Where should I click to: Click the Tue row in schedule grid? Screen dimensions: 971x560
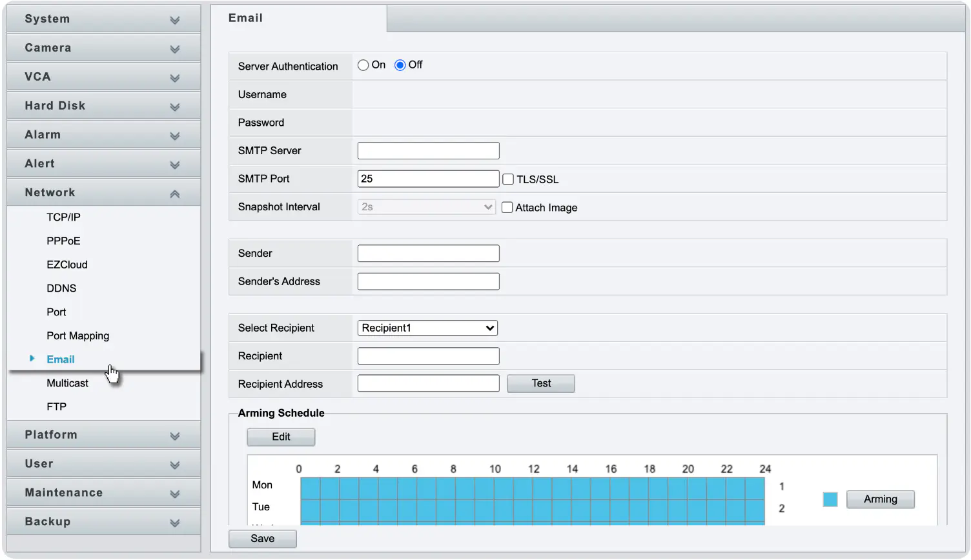533,510
